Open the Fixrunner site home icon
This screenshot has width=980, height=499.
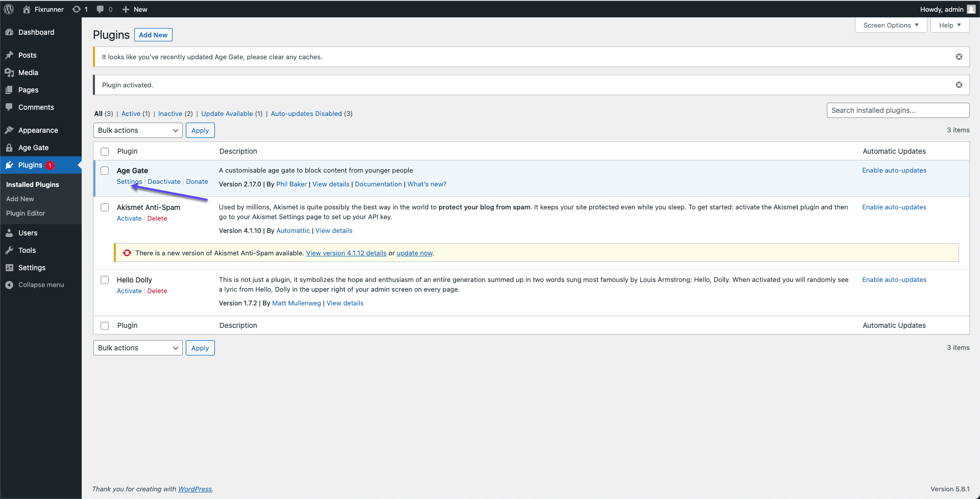(x=27, y=9)
